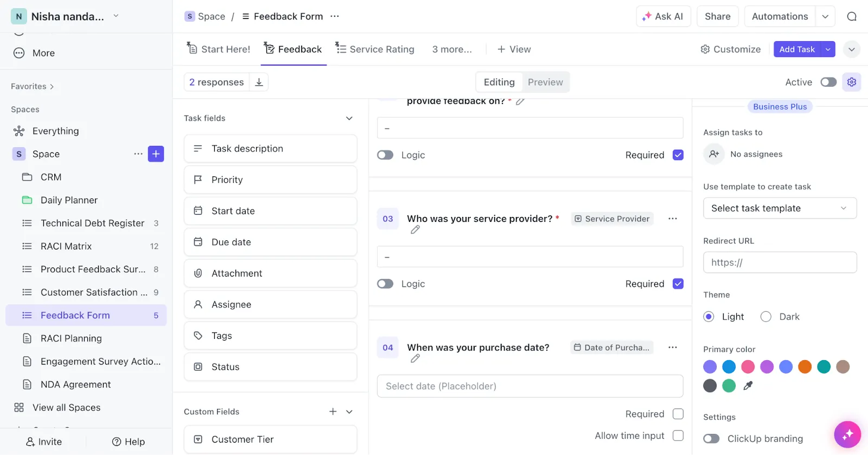Click collapse chevron next to Add Task
Viewport: 868px width, 455px height.
[x=852, y=49]
